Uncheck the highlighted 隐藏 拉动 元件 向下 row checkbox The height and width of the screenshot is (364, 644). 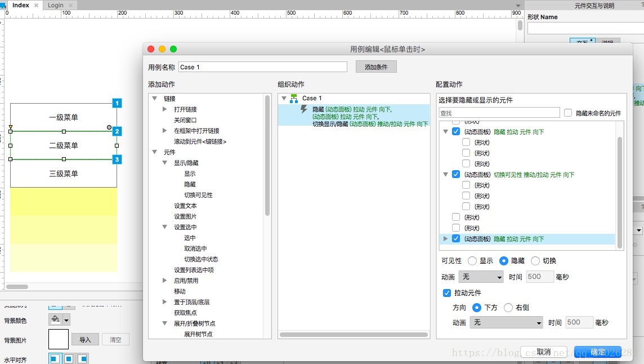[x=456, y=238]
